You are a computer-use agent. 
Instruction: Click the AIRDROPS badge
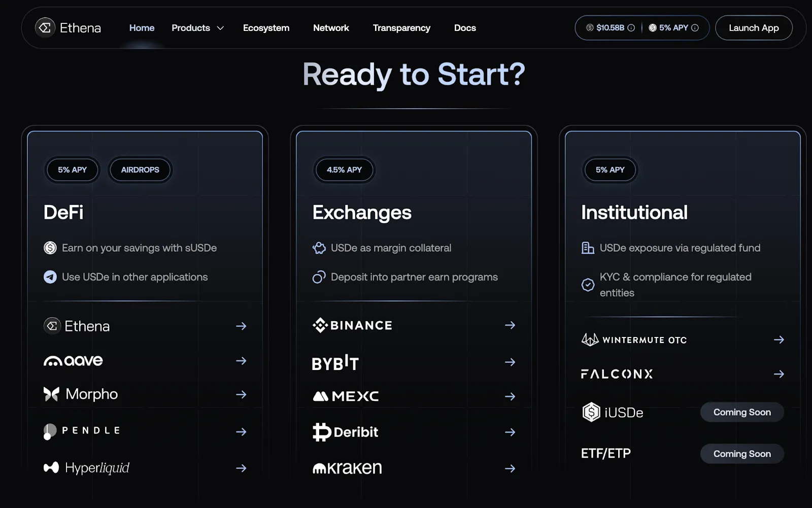(140, 170)
